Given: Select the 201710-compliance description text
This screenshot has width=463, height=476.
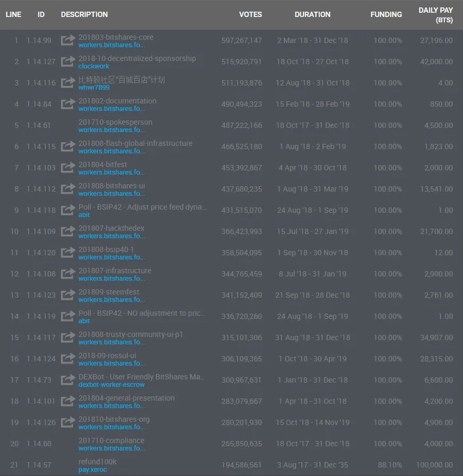Looking at the screenshot, I should pyautogui.click(x=111, y=440).
